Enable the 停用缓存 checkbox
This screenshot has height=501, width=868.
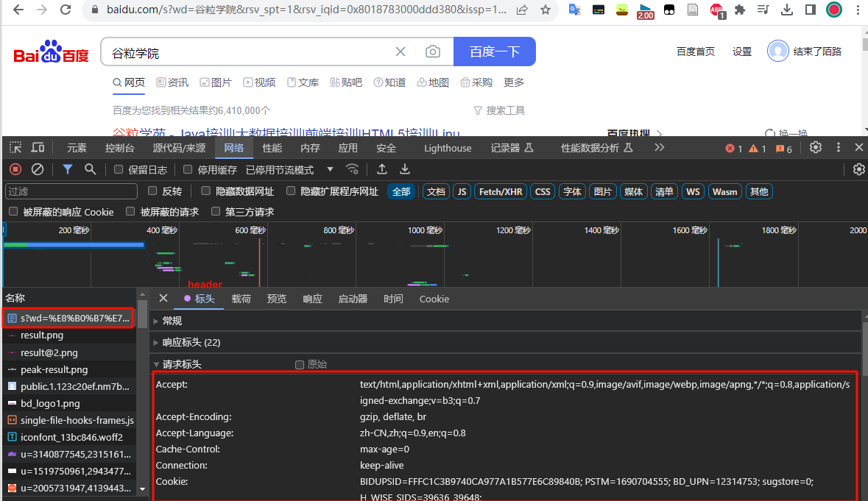pos(188,169)
